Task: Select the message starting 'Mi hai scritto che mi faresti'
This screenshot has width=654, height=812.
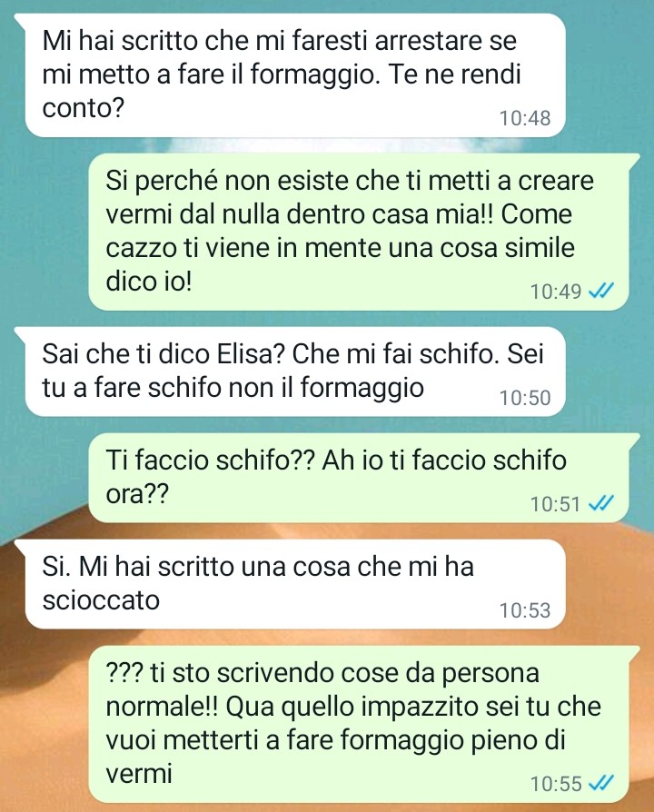Action: [x=295, y=75]
